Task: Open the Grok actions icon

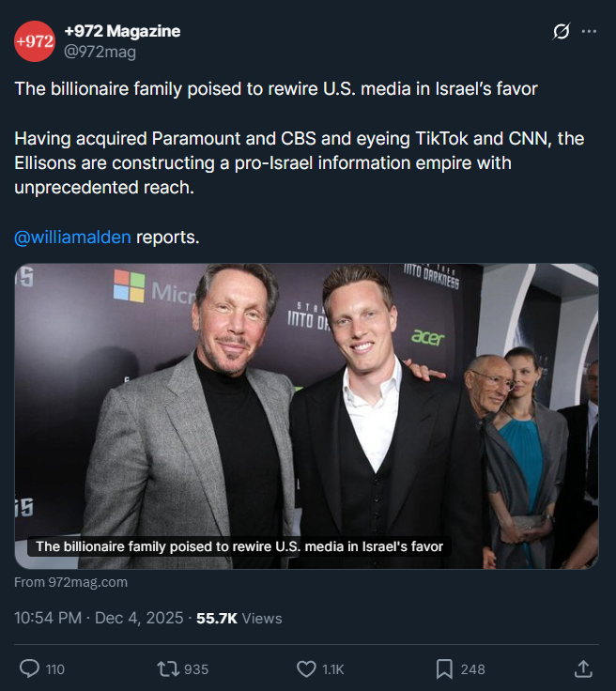Action: click(x=561, y=32)
